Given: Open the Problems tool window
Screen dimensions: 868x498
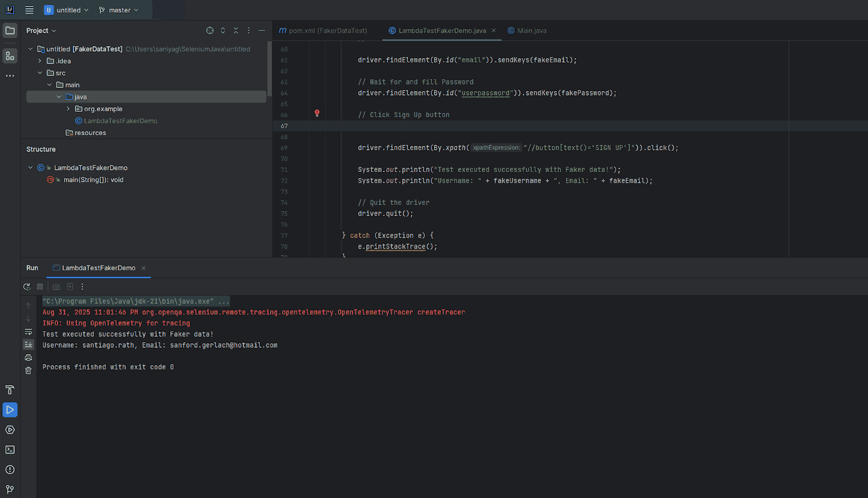Looking at the screenshot, I should click(10, 470).
